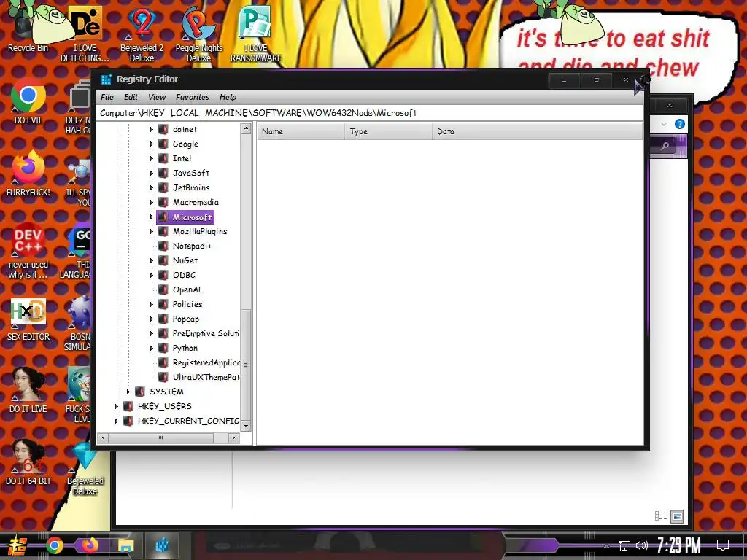Select the MozillaPlugins key label
The image size is (747, 560).
(200, 231)
